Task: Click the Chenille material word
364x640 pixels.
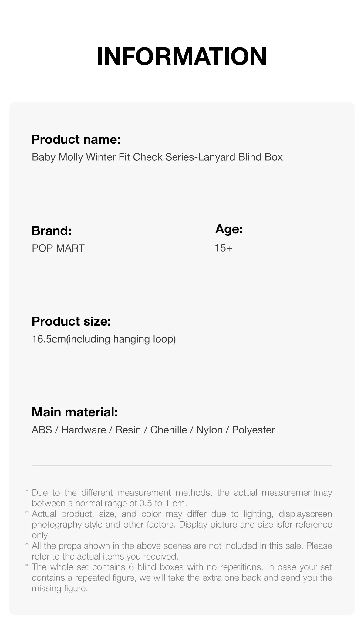Action: click(x=169, y=430)
